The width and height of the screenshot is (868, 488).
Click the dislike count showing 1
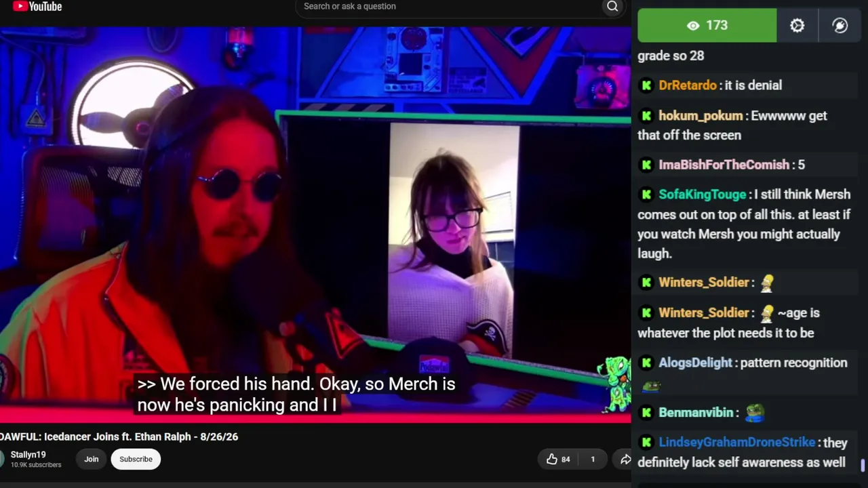point(593,460)
